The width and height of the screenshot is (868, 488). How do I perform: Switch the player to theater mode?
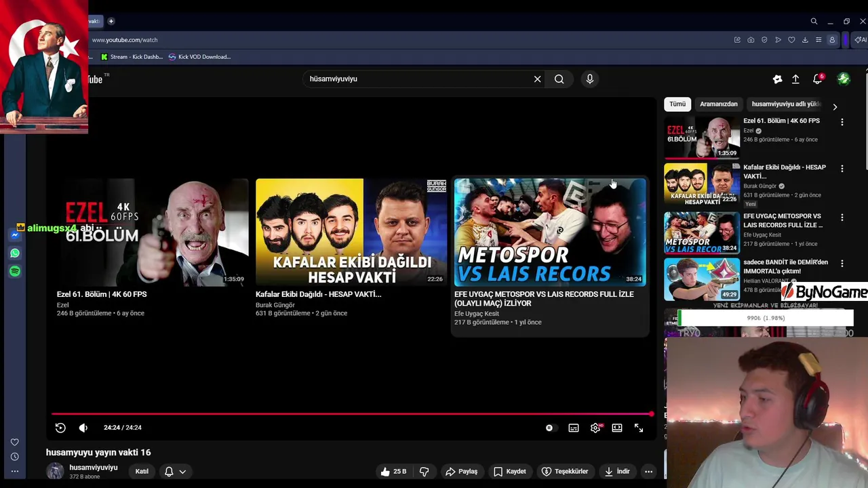(617, 428)
